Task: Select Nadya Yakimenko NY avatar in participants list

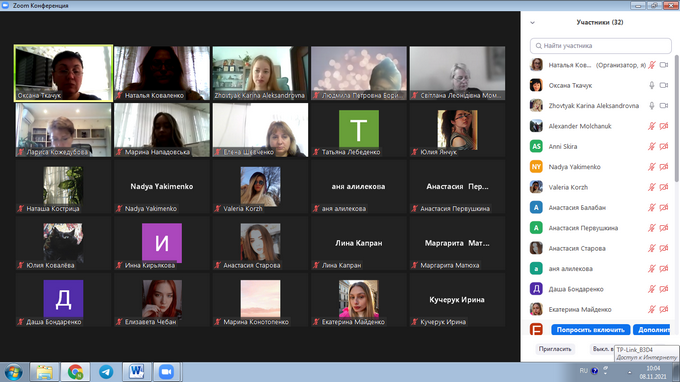Action: (x=536, y=167)
